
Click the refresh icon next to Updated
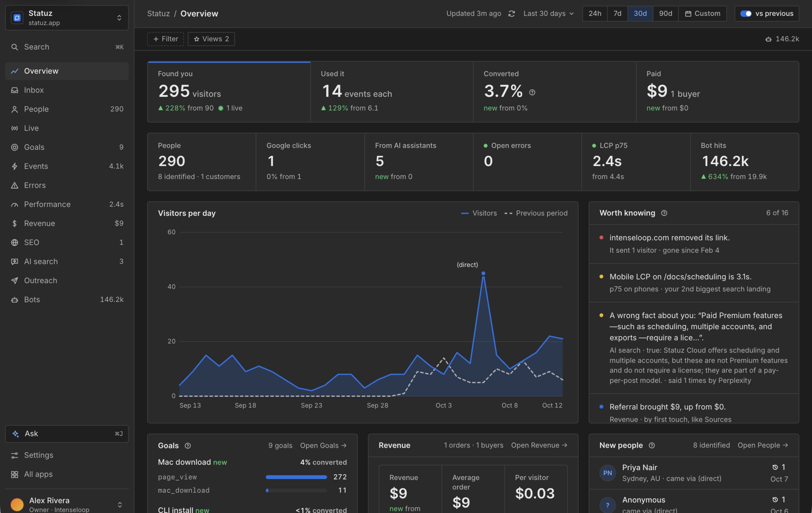click(x=511, y=14)
